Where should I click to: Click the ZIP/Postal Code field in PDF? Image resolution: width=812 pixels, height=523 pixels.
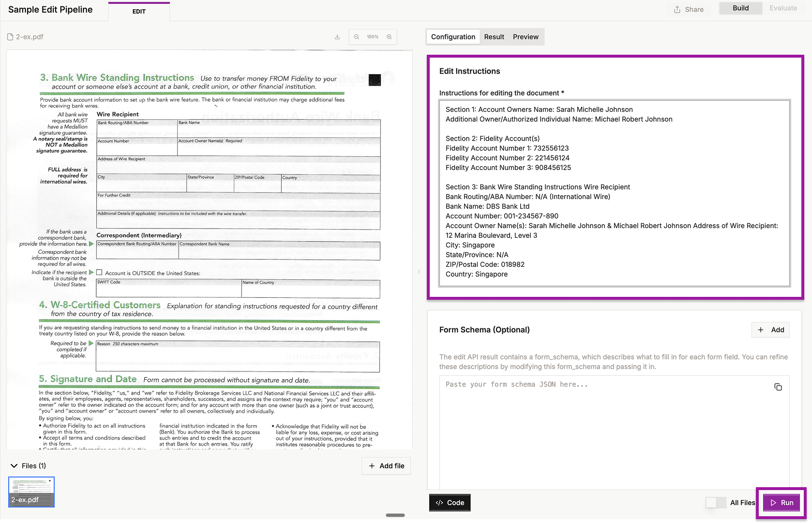(257, 183)
